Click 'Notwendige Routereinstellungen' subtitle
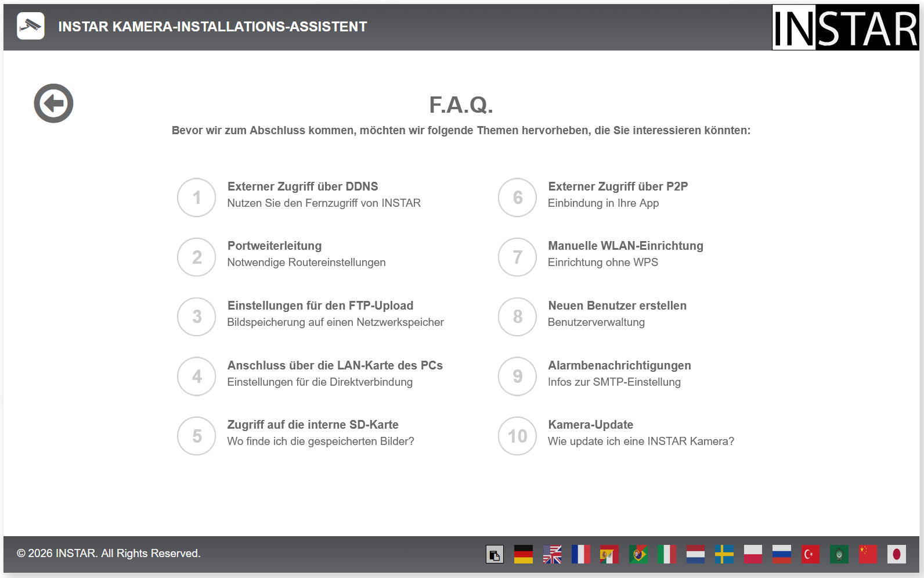 point(306,263)
